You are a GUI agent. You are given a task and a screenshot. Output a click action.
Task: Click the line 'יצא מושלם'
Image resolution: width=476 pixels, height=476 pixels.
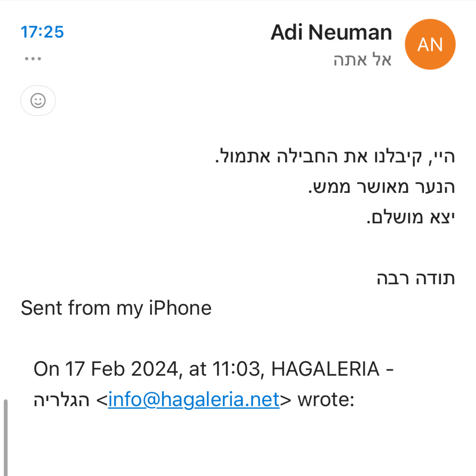411,217
